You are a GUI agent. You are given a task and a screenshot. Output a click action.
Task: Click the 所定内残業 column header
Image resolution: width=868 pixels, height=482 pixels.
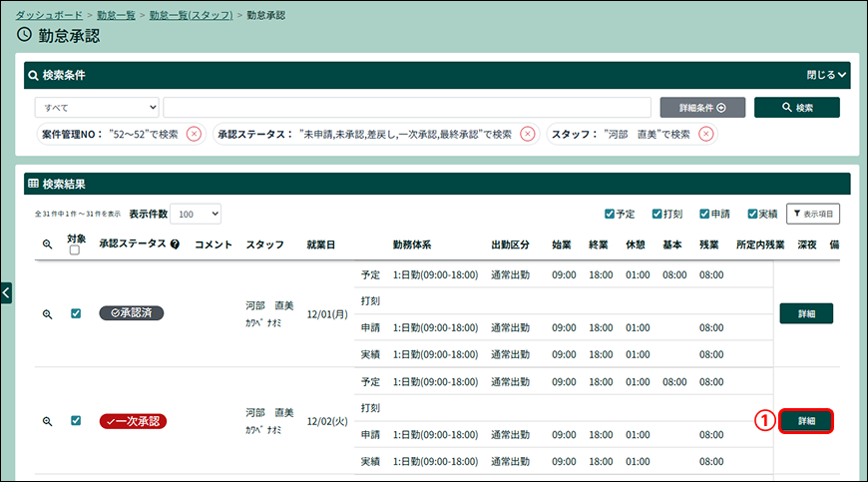pyautogui.click(x=760, y=244)
